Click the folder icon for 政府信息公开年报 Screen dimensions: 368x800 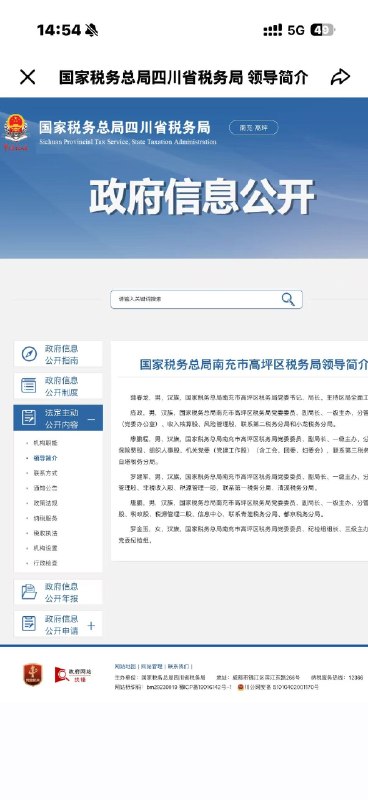point(29,592)
